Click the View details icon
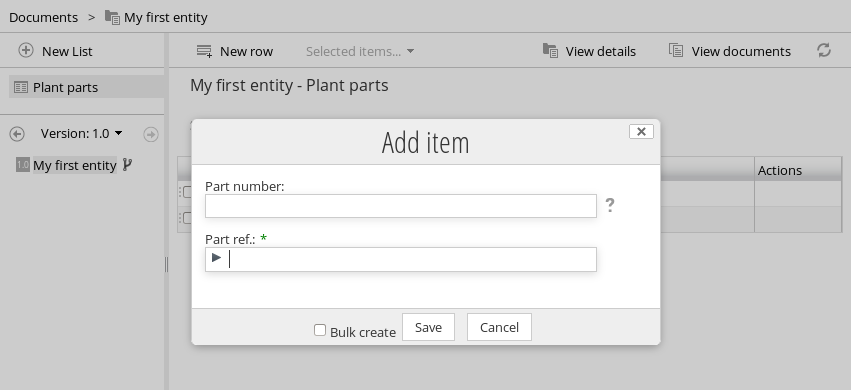Screen dimensions: 851x390 click(550, 50)
